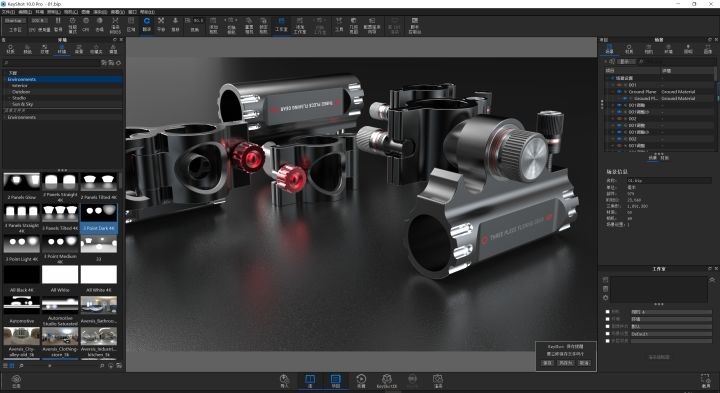
Task: Open Studios from the ribbon
Action: coord(281,24)
